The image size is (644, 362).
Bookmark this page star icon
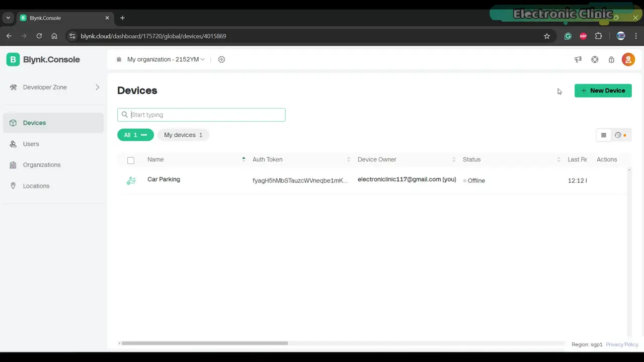(x=547, y=36)
